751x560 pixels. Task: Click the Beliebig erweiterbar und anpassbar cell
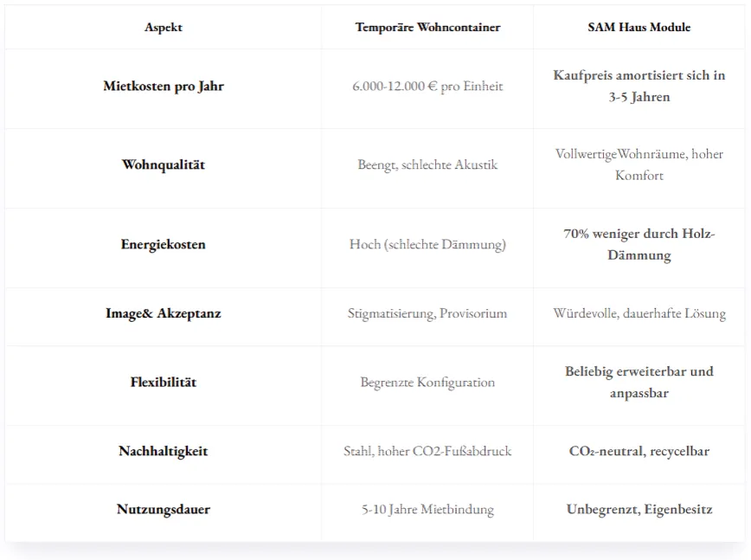point(639,383)
